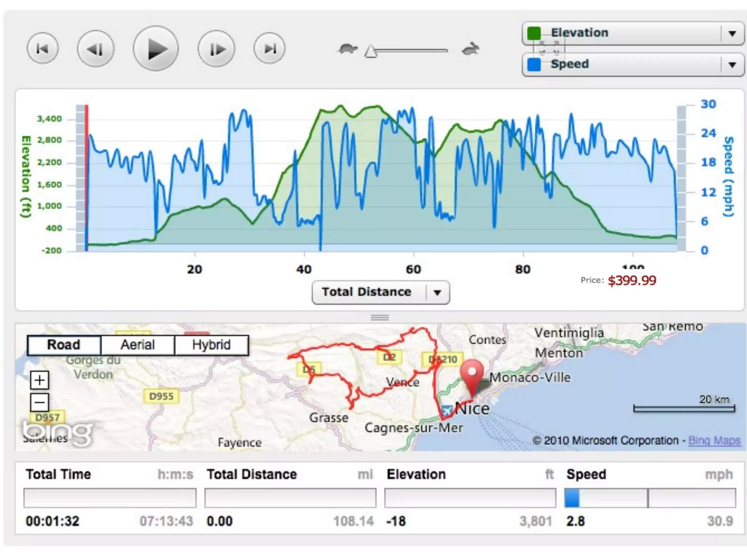Click the map zoom in plus button
The image size is (747, 560).
[39, 381]
